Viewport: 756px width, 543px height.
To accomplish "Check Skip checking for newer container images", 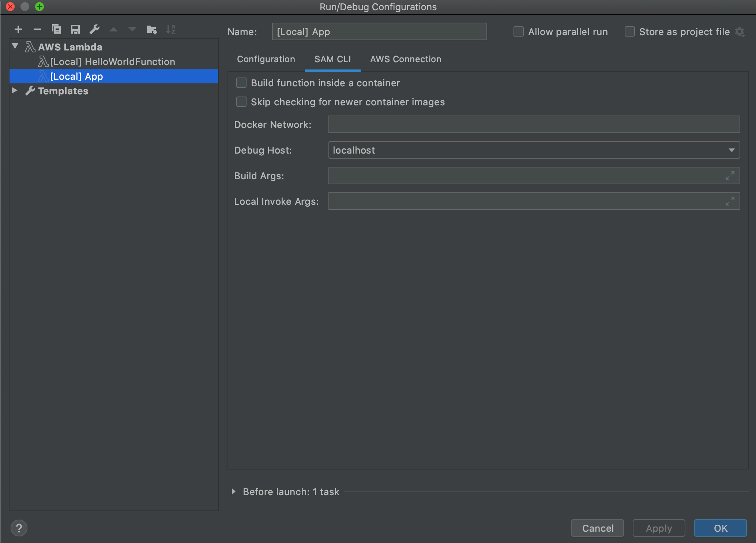I will coord(241,102).
